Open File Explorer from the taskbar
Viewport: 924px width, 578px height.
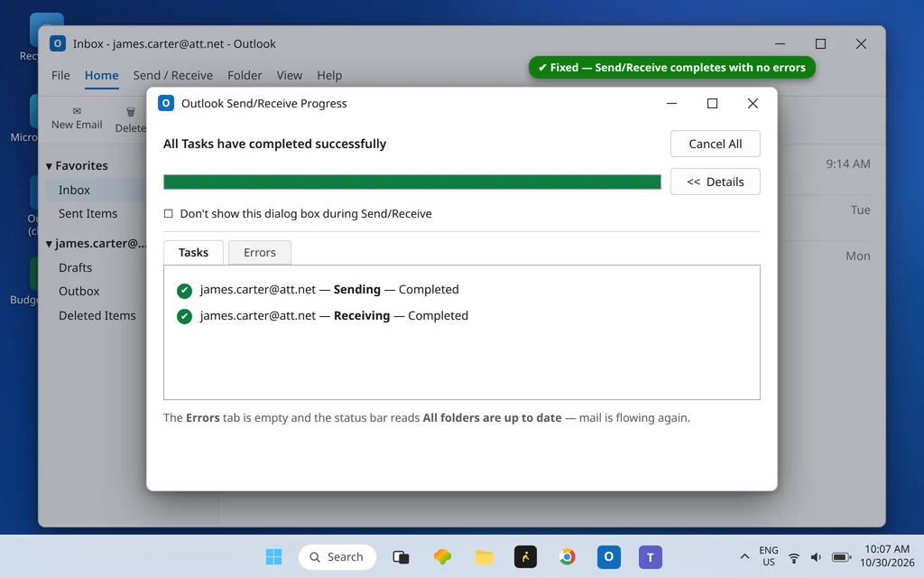[x=485, y=556]
